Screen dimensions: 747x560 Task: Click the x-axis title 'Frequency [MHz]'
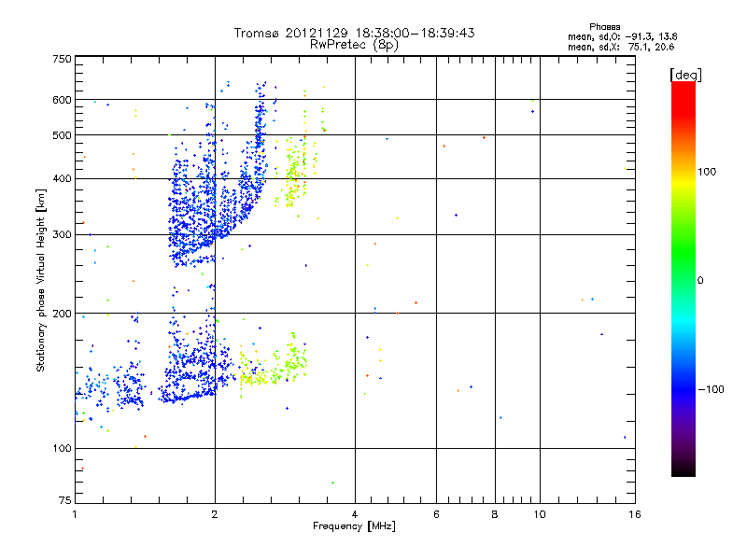(354, 526)
